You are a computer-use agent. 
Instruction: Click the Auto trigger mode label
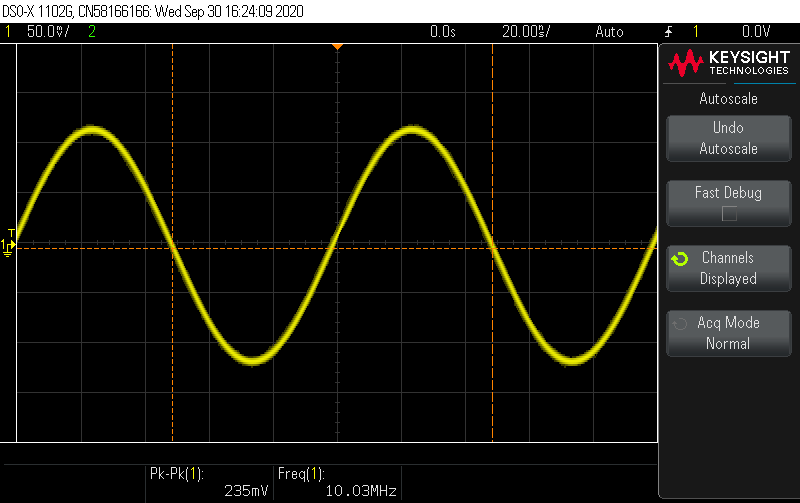pyautogui.click(x=609, y=32)
